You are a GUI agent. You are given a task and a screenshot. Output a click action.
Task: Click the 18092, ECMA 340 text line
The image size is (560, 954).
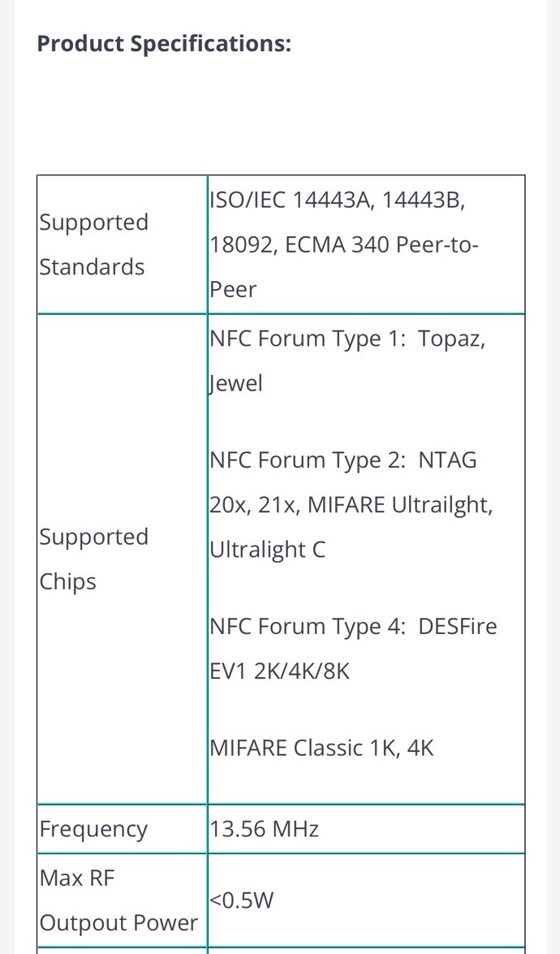point(344,244)
